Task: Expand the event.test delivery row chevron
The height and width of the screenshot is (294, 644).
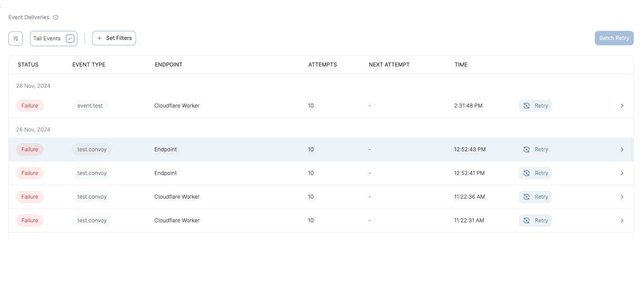Action: [x=622, y=106]
